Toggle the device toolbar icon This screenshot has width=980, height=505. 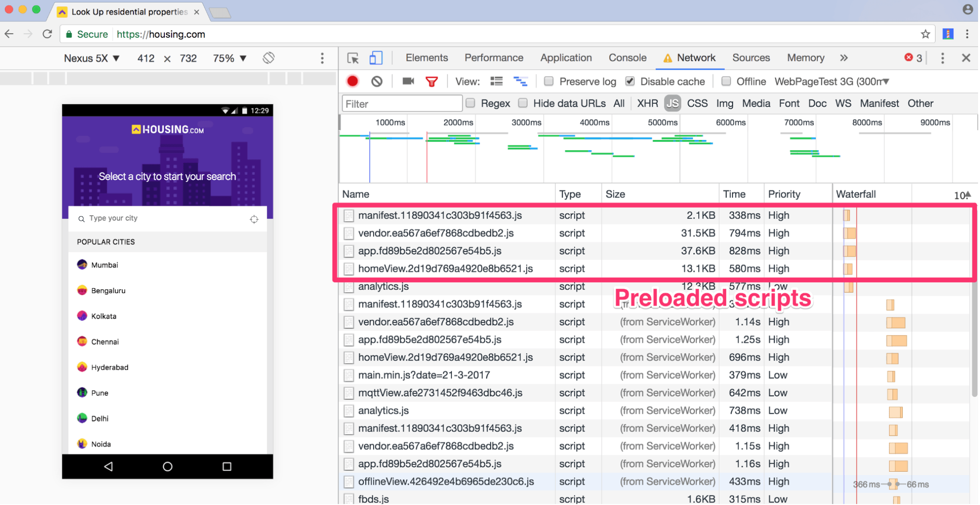376,58
